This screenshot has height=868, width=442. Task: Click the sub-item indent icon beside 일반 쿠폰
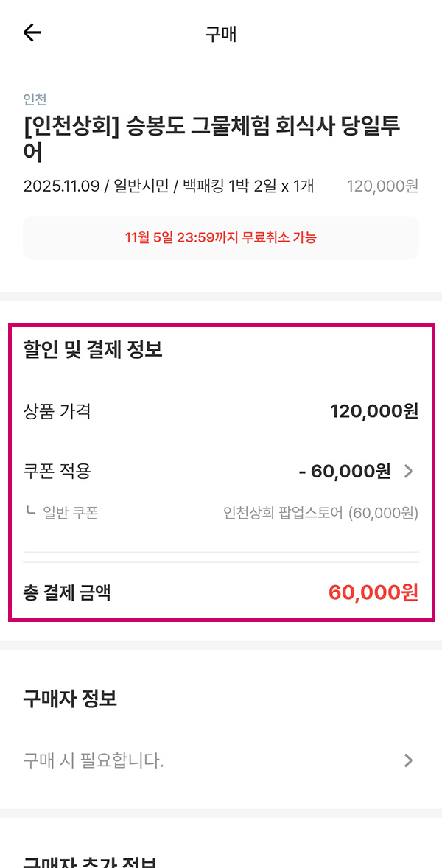click(x=30, y=511)
